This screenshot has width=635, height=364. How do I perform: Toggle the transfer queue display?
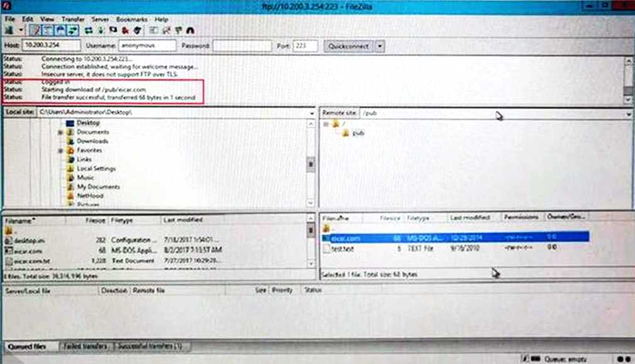[x=73, y=30]
